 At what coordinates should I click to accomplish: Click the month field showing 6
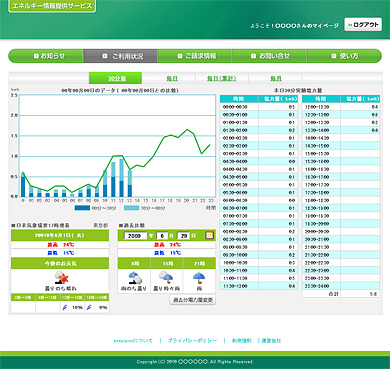click(x=162, y=235)
